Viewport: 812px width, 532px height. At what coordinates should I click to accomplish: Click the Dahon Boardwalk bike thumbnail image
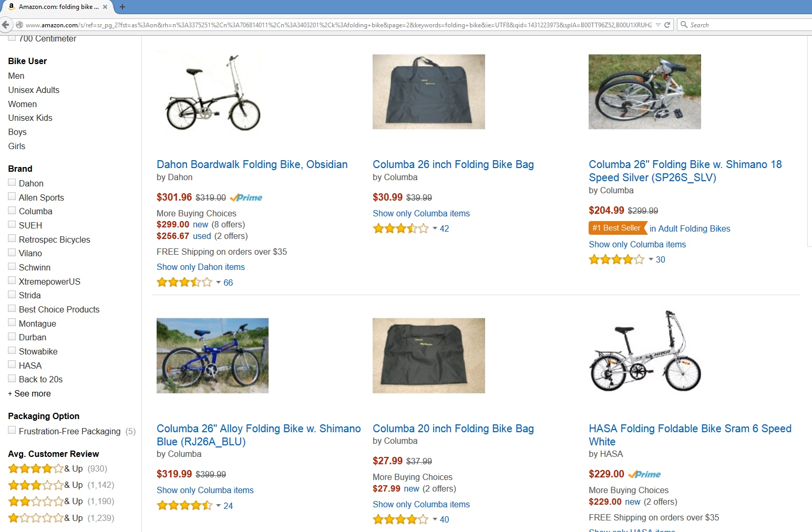pos(213,92)
